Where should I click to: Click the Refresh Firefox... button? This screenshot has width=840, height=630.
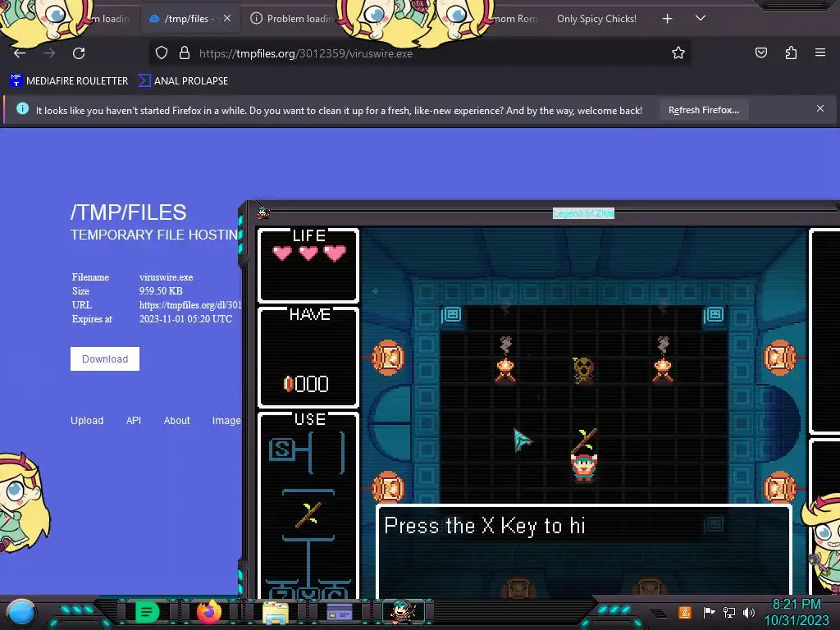[703, 110]
